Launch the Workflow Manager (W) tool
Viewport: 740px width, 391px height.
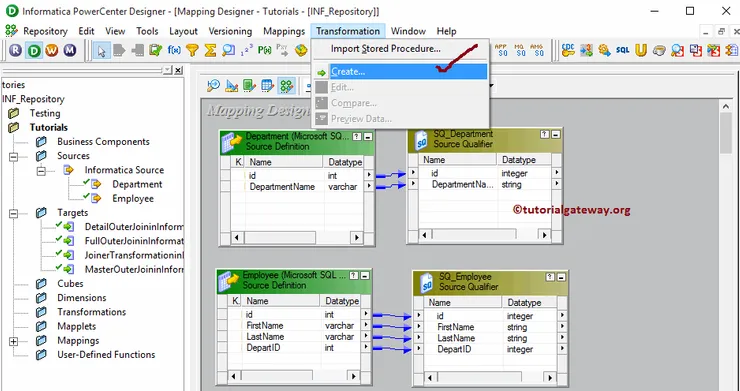51,50
